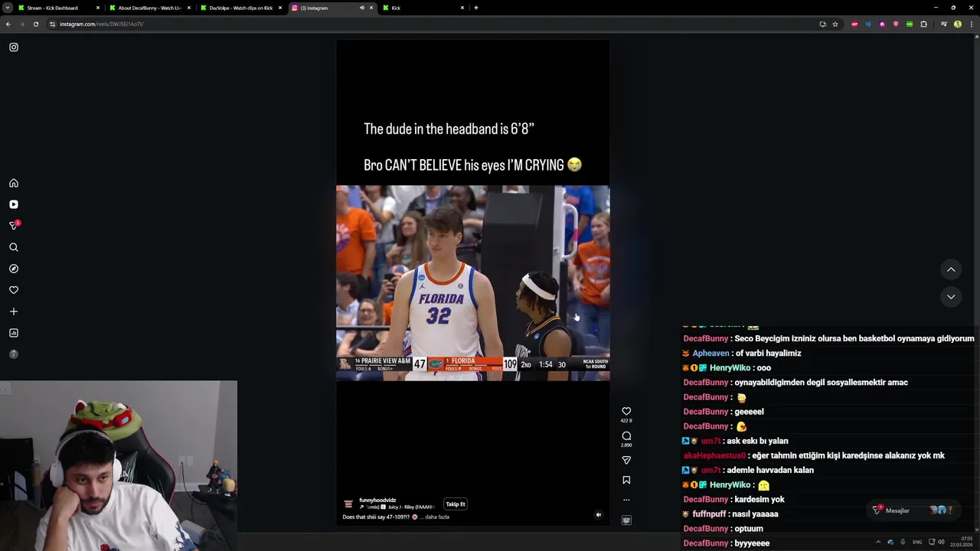
Task: Expand caption with daha fazla
Action: coord(437,517)
